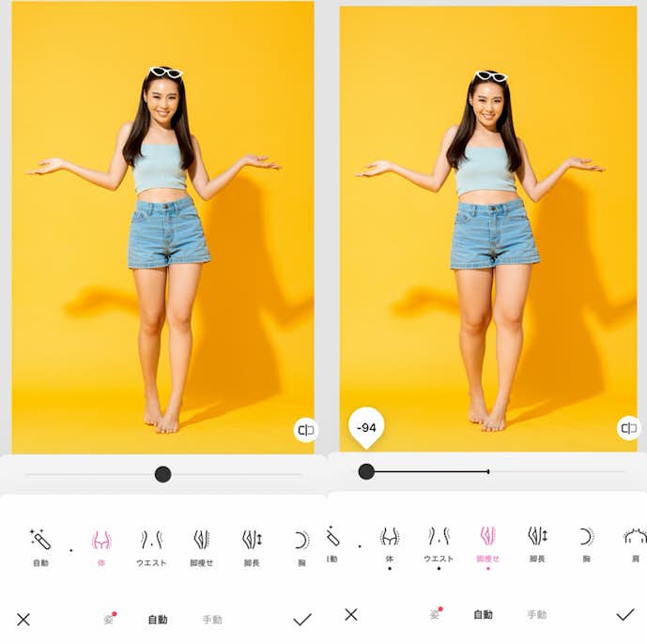Click the slider handle in left screen
Image resolution: width=647 pixels, height=644 pixels.
[x=163, y=474]
